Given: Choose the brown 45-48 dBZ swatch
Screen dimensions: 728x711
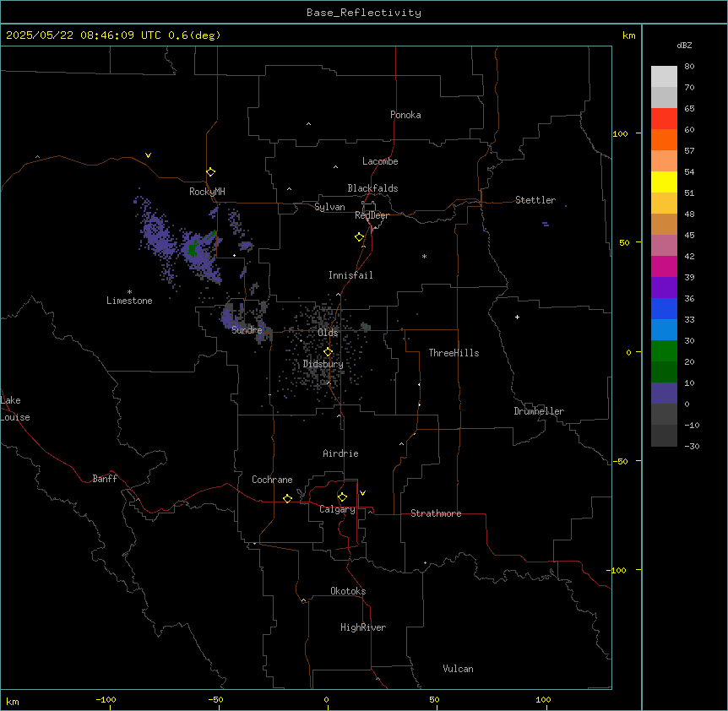Looking at the screenshot, I should [x=664, y=224].
